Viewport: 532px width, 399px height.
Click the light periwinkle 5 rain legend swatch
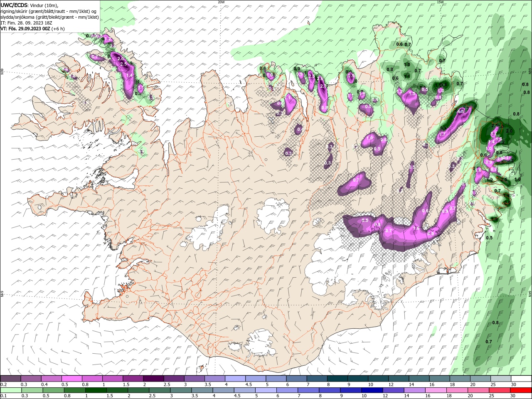265,390
